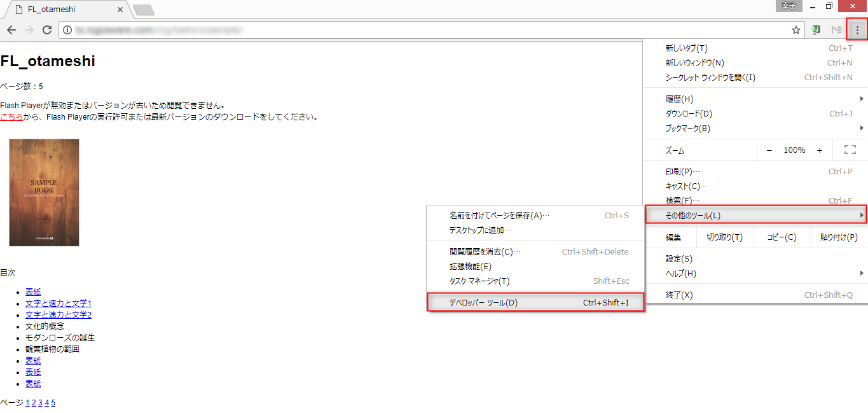Close the FL_otameshi tab

121,10
